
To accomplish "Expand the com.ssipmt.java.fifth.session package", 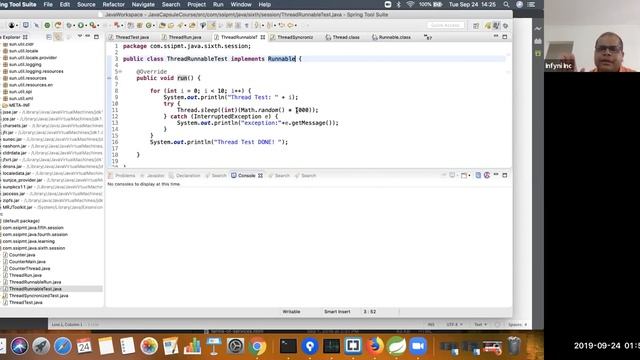I will click(x=33, y=228).
